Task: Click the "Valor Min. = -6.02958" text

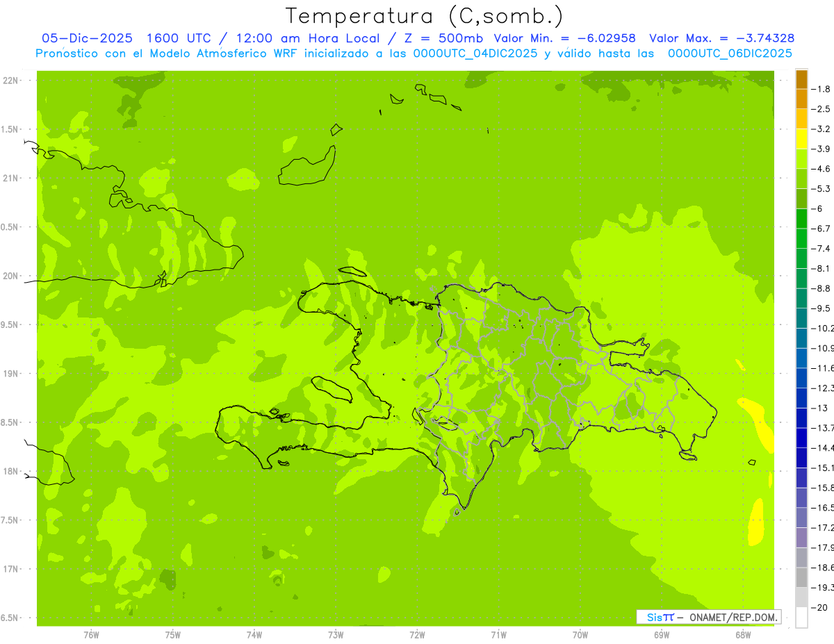Action: coord(564,39)
